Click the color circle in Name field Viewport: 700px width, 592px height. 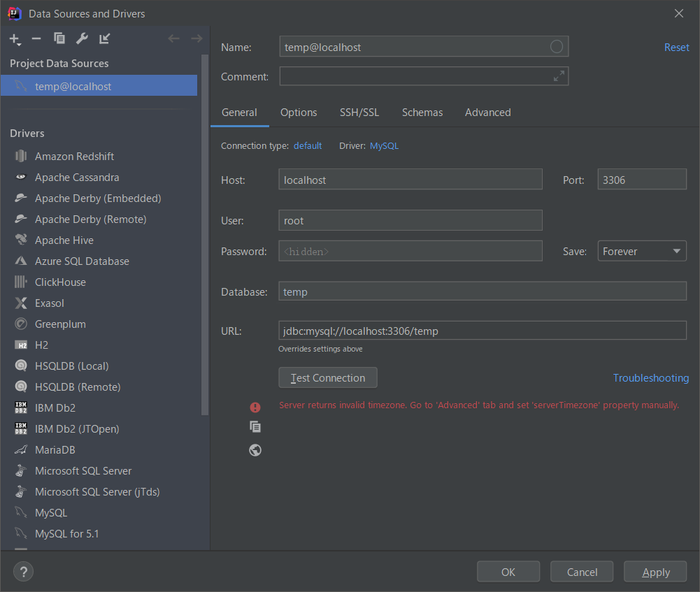(x=556, y=46)
